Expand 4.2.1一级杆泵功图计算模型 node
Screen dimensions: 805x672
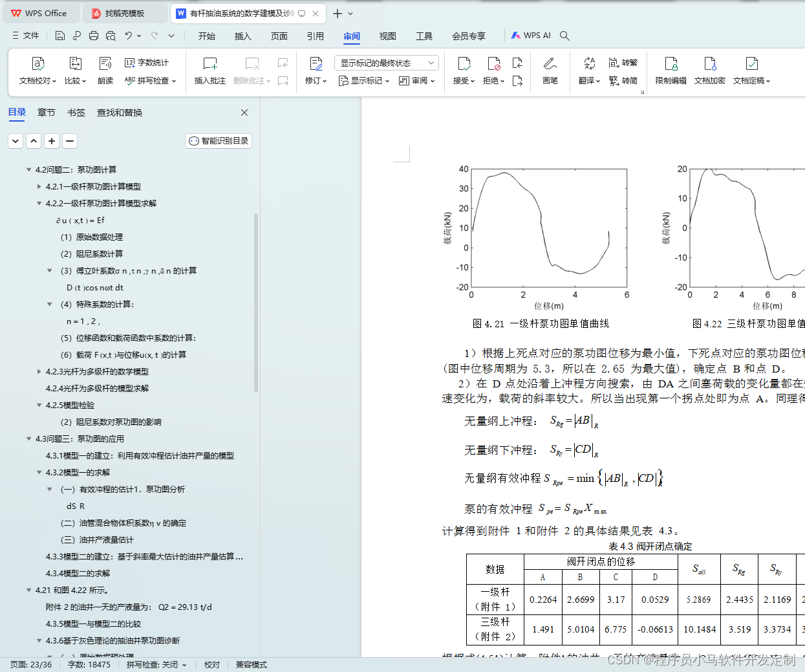click(39, 186)
